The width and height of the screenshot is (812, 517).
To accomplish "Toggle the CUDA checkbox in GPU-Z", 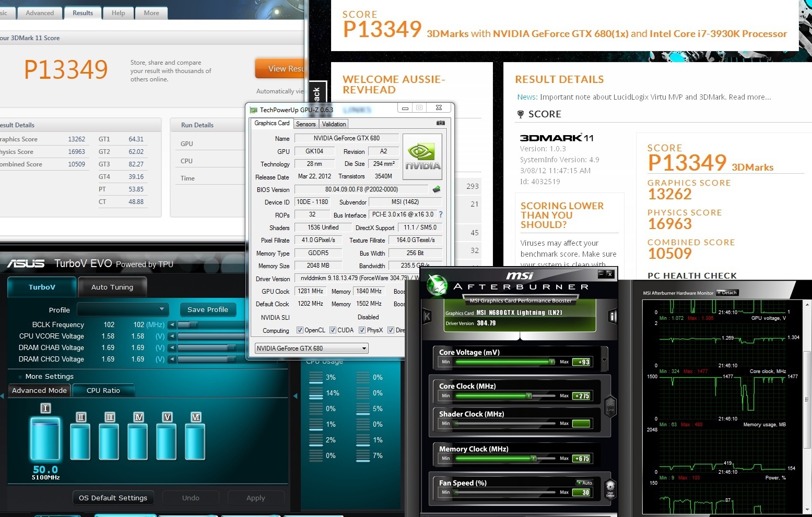I will tap(333, 330).
